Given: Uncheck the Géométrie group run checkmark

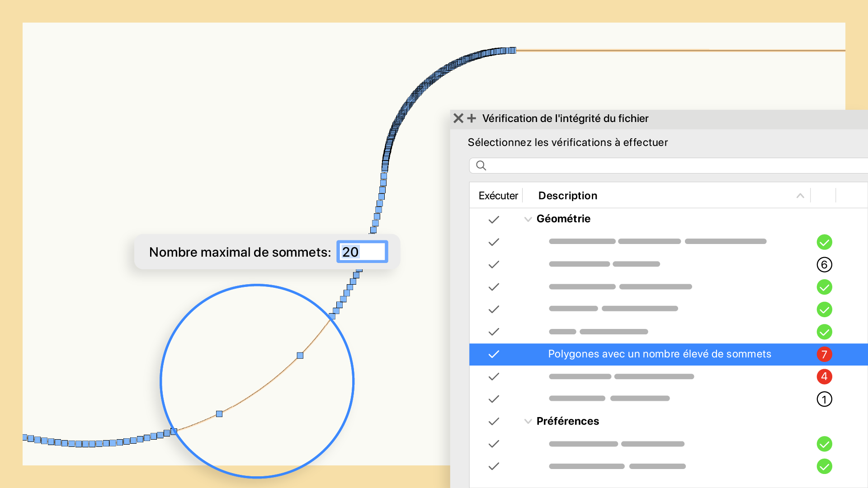Looking at the screenshot, I should tap(494, 220).
